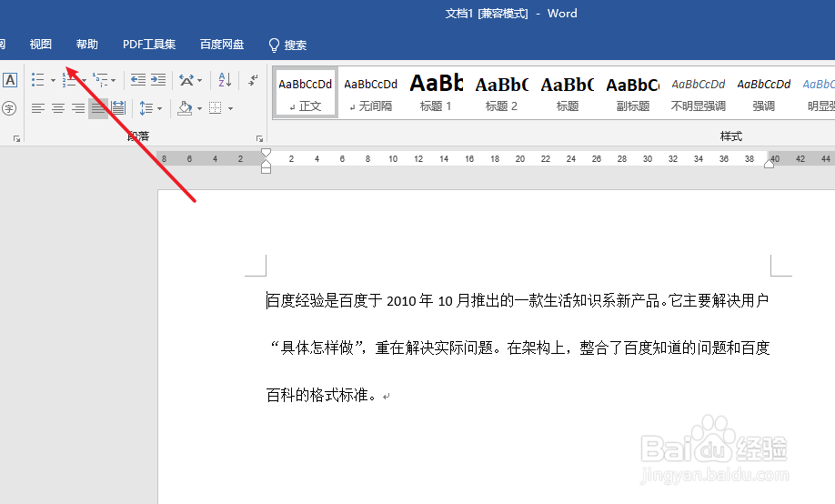Viewport: 835px width, 504px height.
Task: Apply distributed alignment
Action: [x=118, y=108]
